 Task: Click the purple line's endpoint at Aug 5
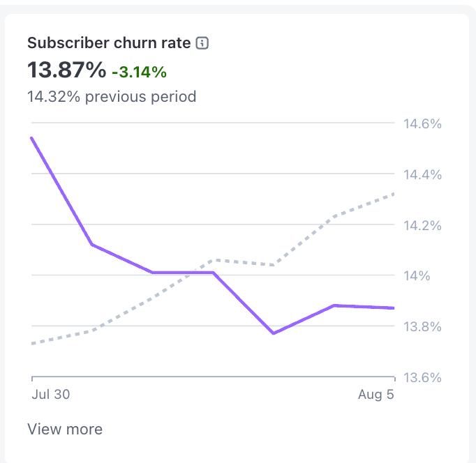coord(394,308)
